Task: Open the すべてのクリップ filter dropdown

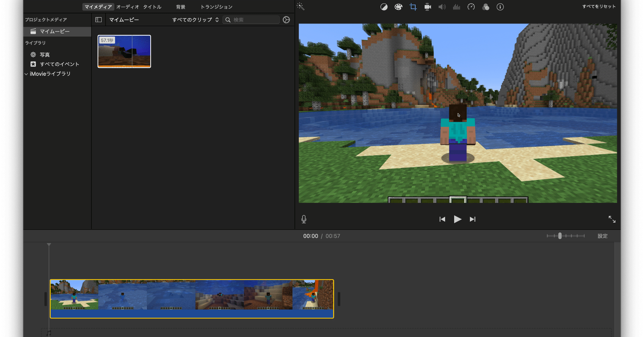Action: [195, 20]
